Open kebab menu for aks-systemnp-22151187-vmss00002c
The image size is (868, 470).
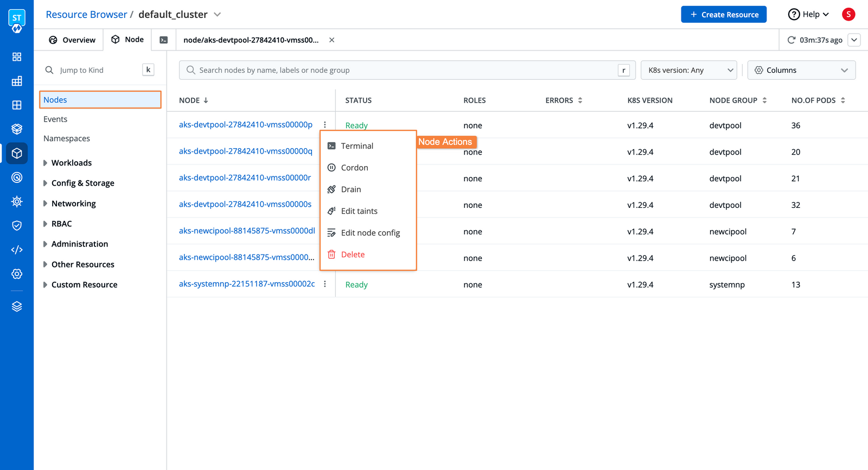pyautogui.click(x=325, y=284)
